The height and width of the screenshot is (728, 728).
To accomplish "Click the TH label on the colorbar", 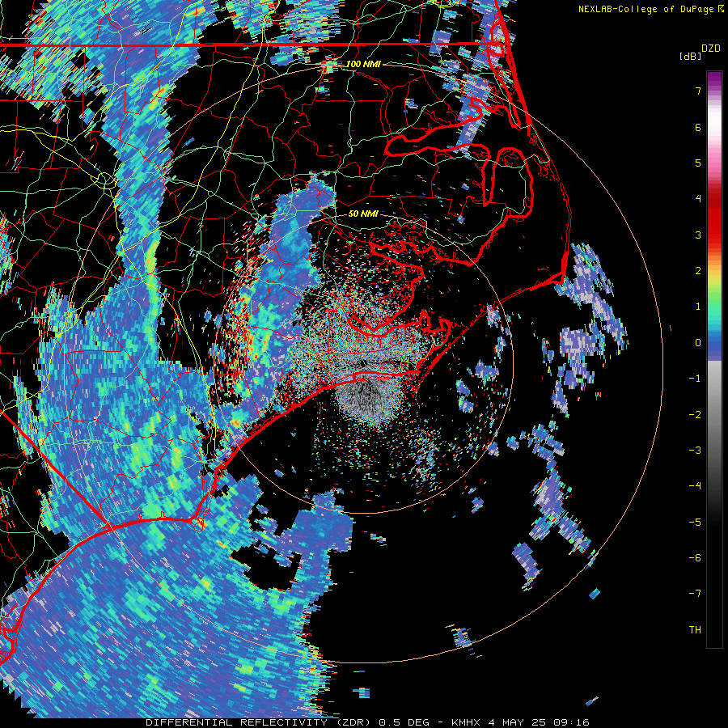I will click(695, 630).
